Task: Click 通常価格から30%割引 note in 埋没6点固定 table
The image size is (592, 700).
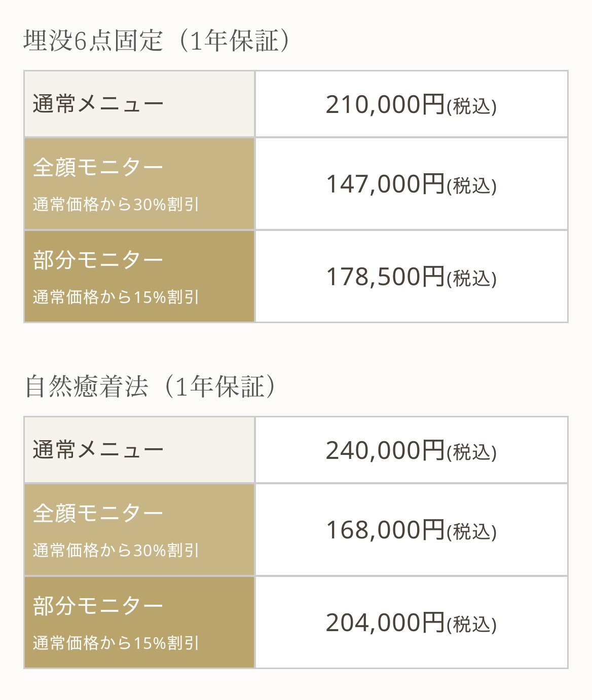Action: click(116, 205)
